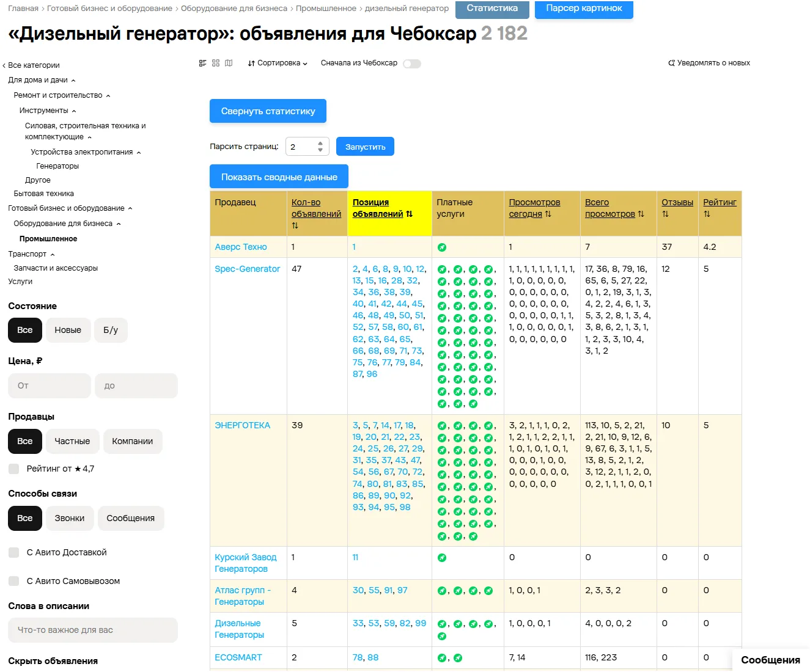Click sort arrows beside Просмотров сегодня
This screenshot has height=672, width=810.
pyautogui.click(x=548, y=214)
